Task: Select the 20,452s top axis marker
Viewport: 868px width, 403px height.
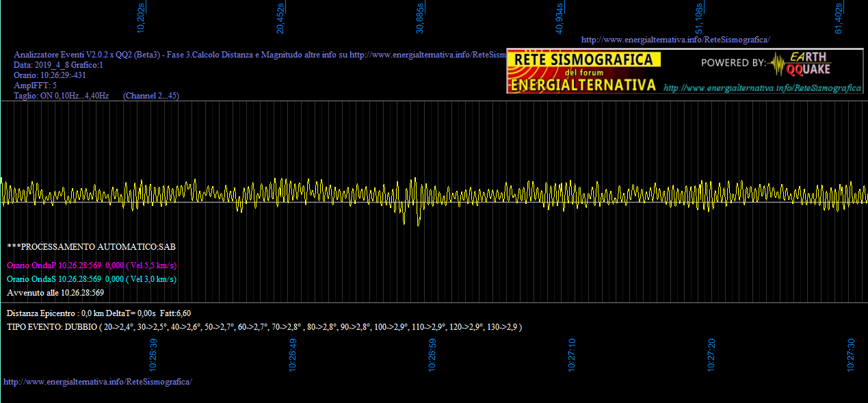Action: pyautogui.click(x=280, y=18)
